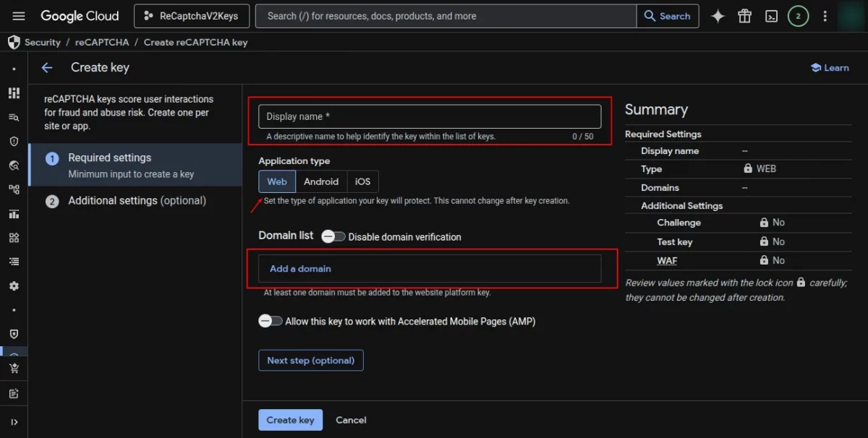The width and height of the screenshot is (868, 438).
Task: Go to the Security breadcrumb
Action: pyautogui.click(x=43, y=42)
